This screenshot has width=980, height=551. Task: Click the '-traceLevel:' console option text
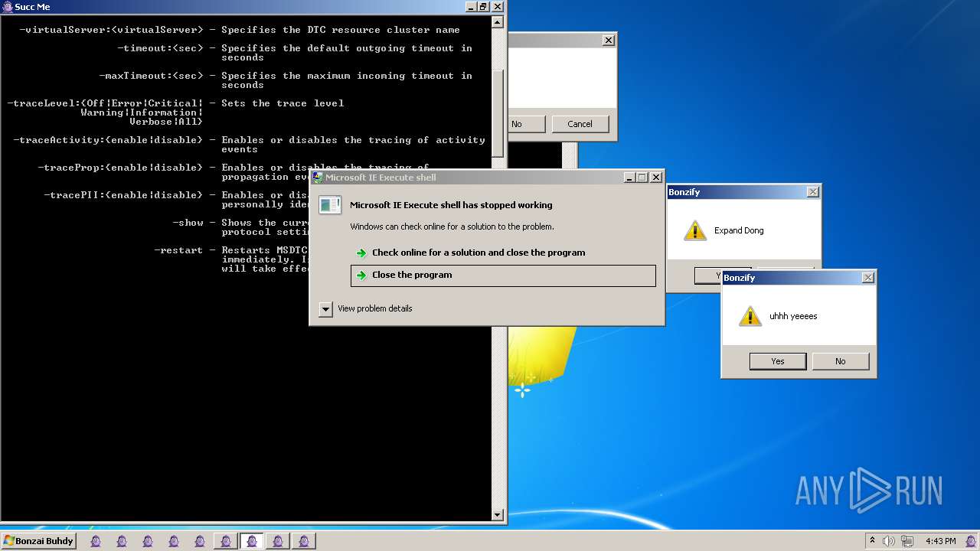pyautogui.click(x=105, y=112)
